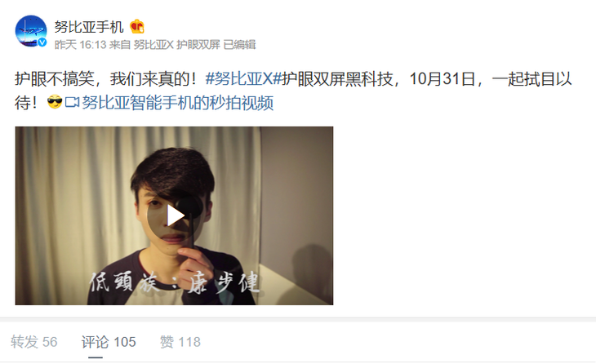Click the video camera icon before 秒拍视频 link
The image size is (596, 364).
[72, 103]
